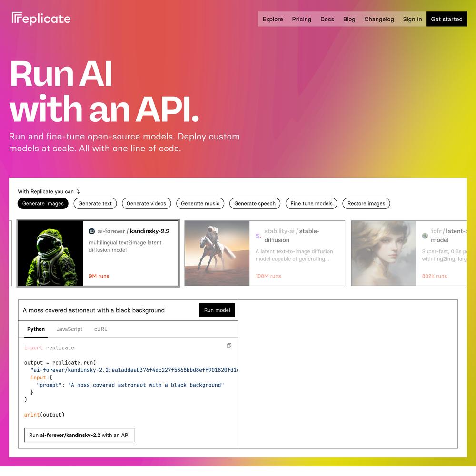Open the portrait painting thumbnail
476x476 pixels.
tap(384, 253)
